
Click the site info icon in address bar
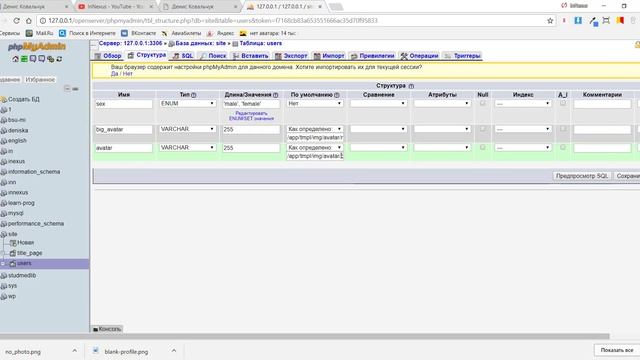43,20
